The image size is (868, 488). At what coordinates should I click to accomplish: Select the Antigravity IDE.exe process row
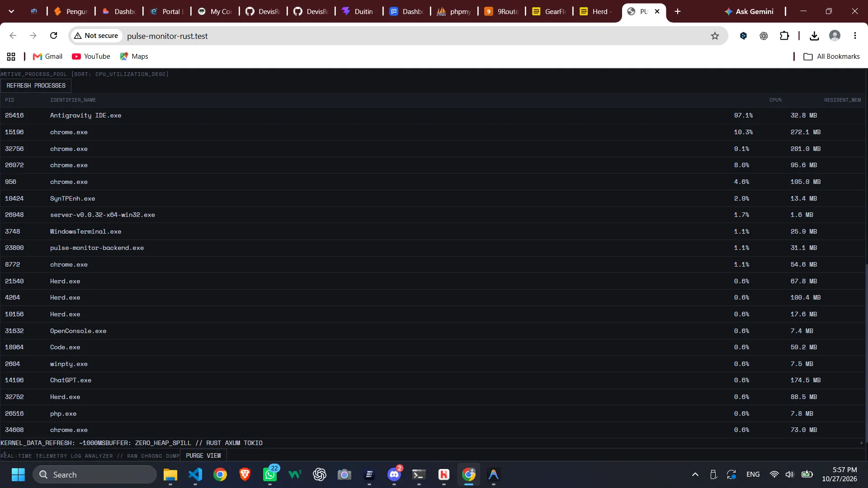click(x=433, y=116)
